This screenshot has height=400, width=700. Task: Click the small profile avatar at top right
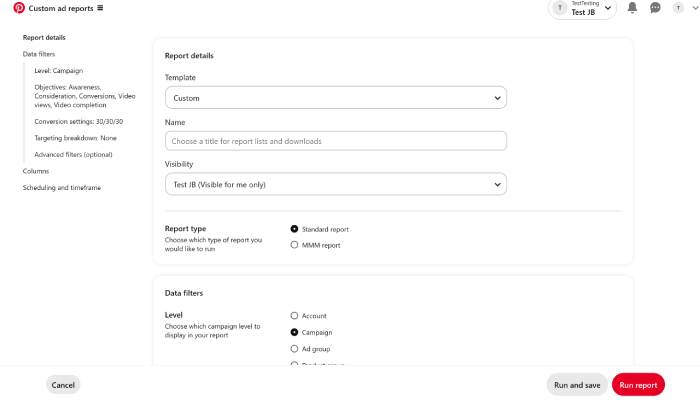pyautogui.click(x=678, y=8)
